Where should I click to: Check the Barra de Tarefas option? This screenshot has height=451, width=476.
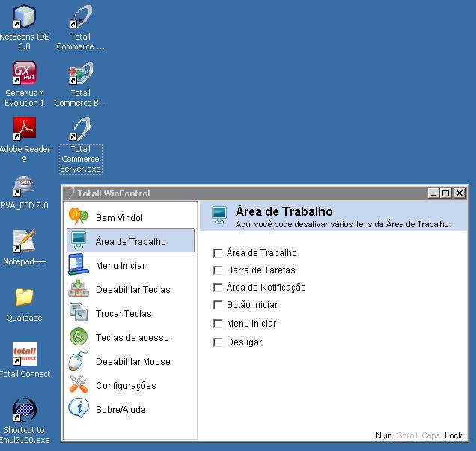coord(219,270)
